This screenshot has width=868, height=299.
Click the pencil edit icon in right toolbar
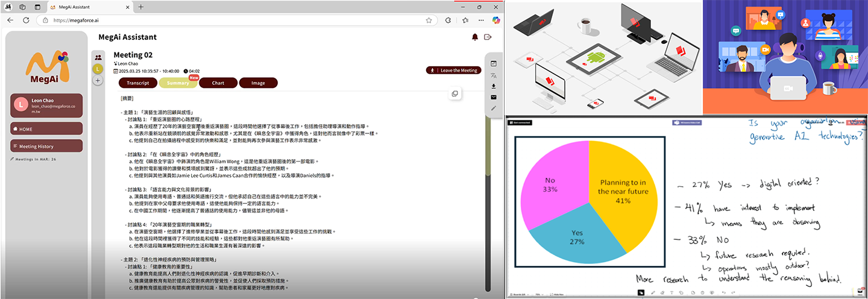coord(494,108)
